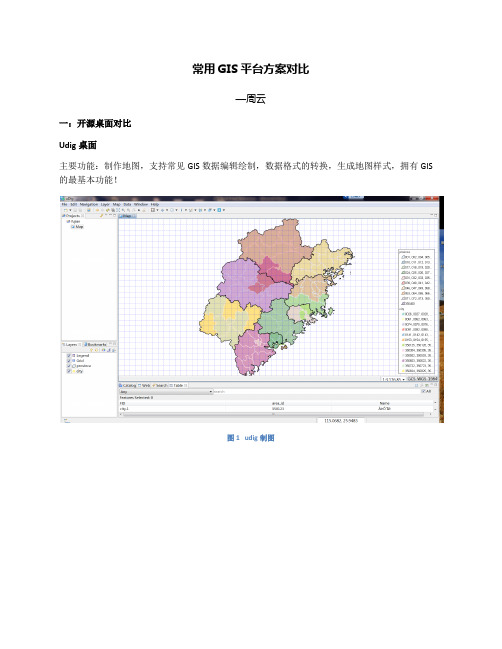502x649 pixels.
Task: Click the first province legend swatch
Action: (402, 257)
